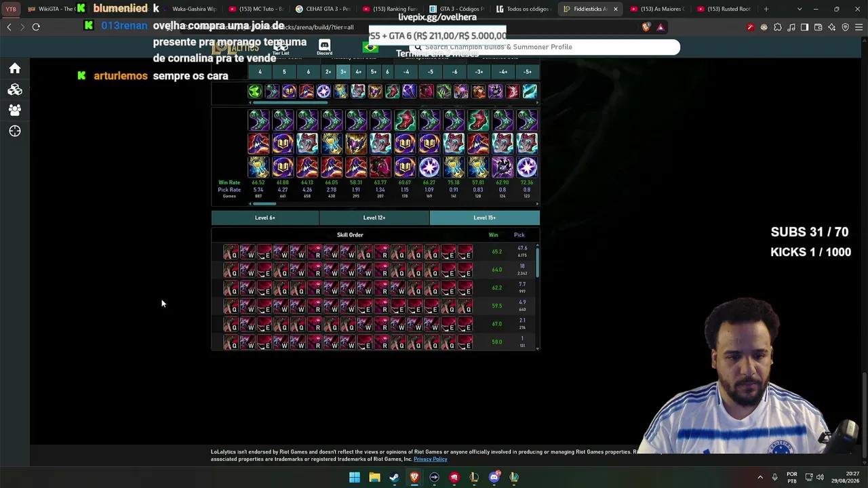Viewport: 868px width, 488px height.
Task: Choose the Brazil flag language selector
Action: tap(370, 47)
